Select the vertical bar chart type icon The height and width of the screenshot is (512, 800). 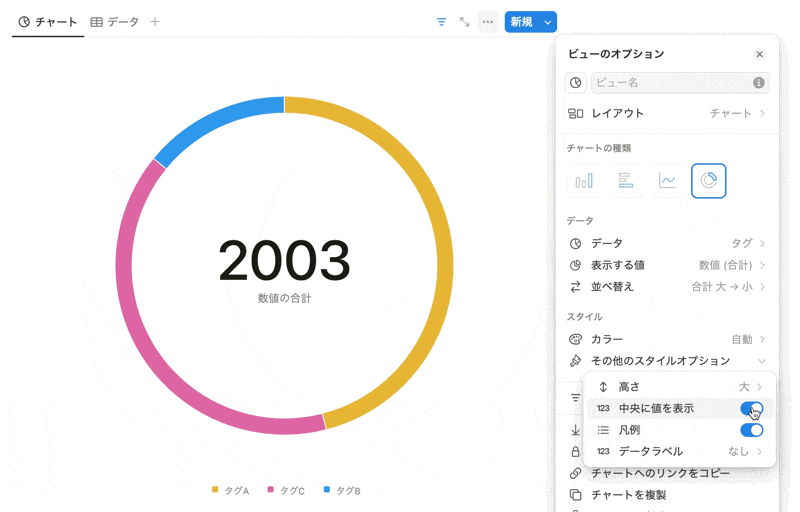(584, 181)
